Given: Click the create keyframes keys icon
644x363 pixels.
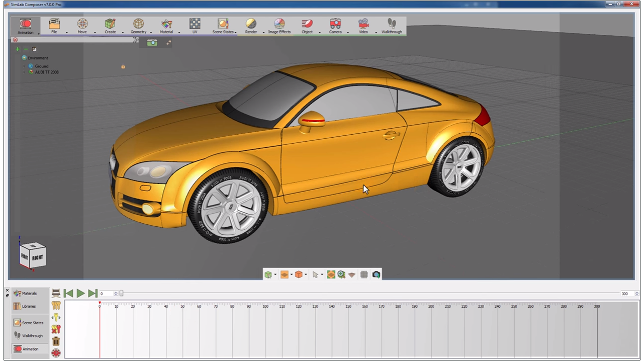Looking at the screenshot, I should click(56, 305).
